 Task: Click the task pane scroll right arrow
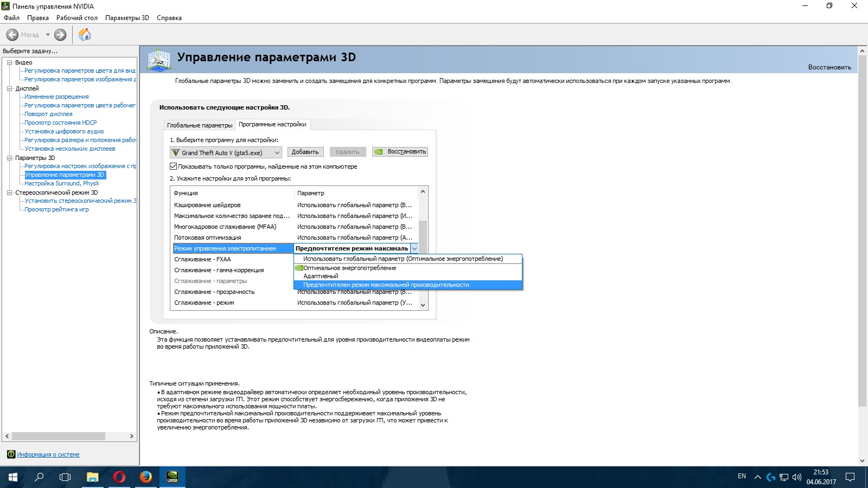[131, 436]
